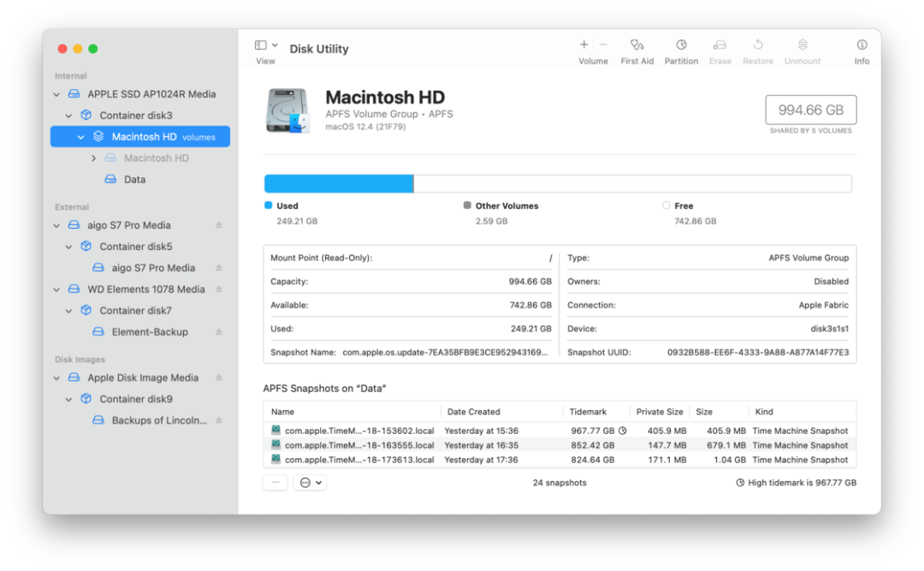Select Backups of Lincoln volume
The width and height of the screenshot is (924, 571).
159,420
